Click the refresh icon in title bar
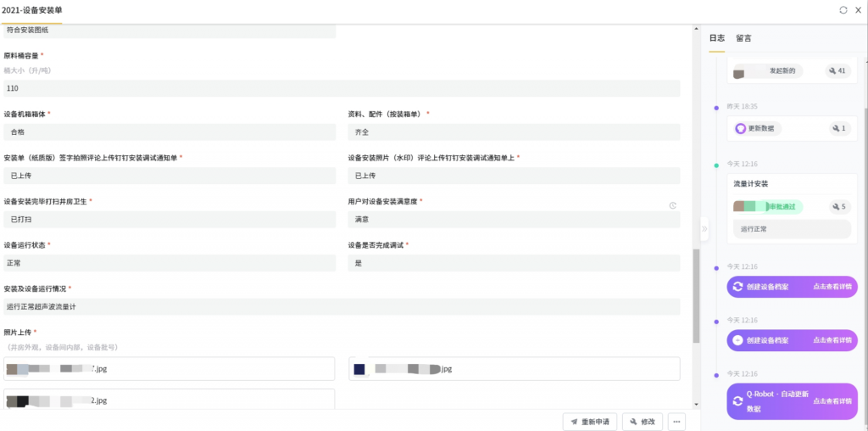Image resolution: width=868 pixels, height=431 pixels. 843,10
